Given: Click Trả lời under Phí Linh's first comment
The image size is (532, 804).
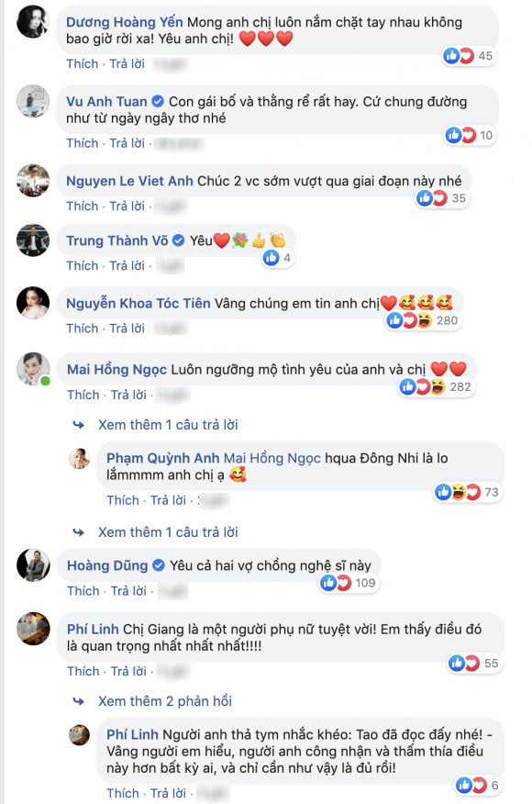Looking at the screenshot, I should (128, 671).
